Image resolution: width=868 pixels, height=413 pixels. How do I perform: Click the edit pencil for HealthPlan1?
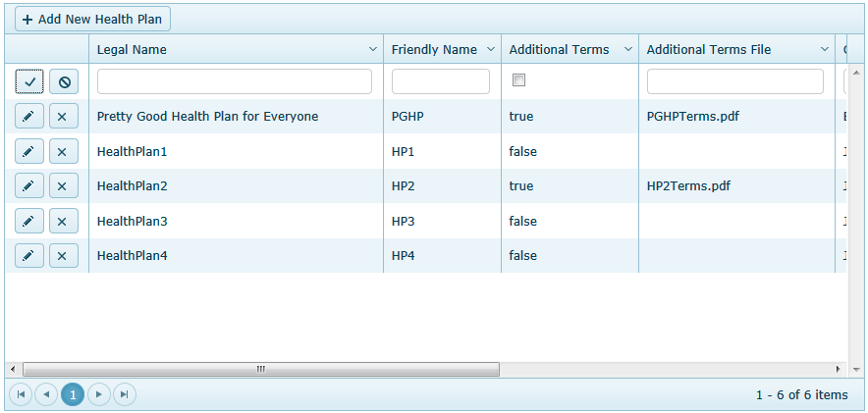pos(29,151)
